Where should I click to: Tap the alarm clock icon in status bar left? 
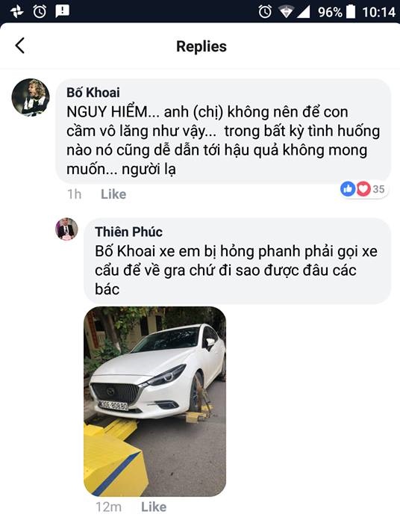click(x=40, y=12)
